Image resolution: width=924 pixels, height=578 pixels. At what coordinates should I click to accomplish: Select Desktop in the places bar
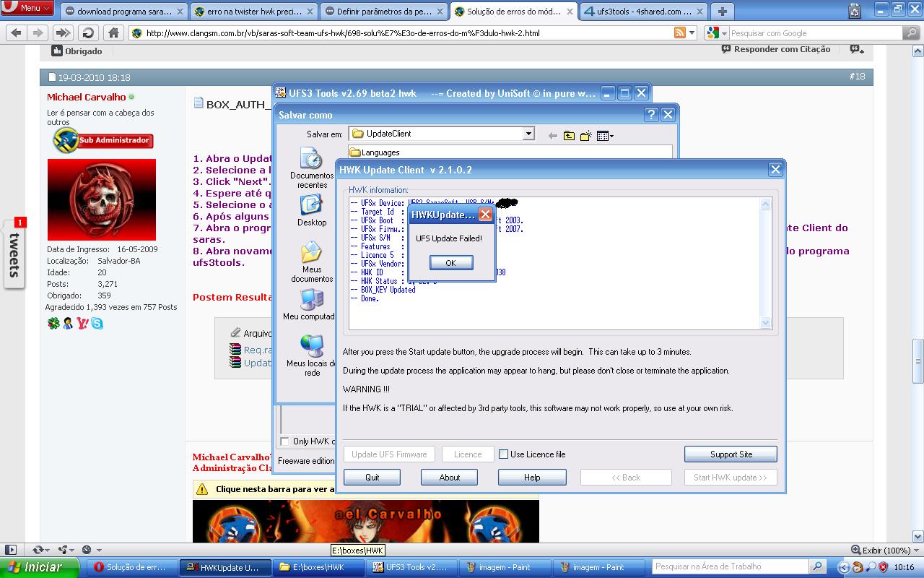click(312, 211)
